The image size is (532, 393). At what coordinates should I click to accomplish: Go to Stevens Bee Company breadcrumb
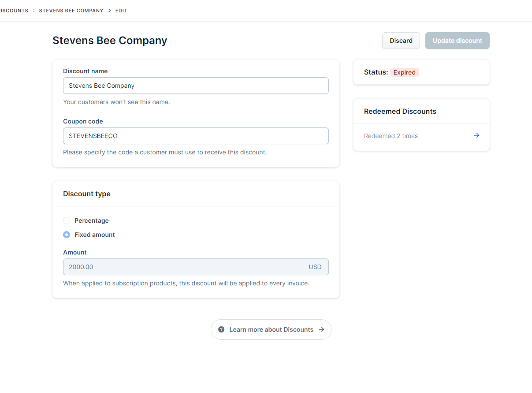pyautogui.click(x=71, y=11)
